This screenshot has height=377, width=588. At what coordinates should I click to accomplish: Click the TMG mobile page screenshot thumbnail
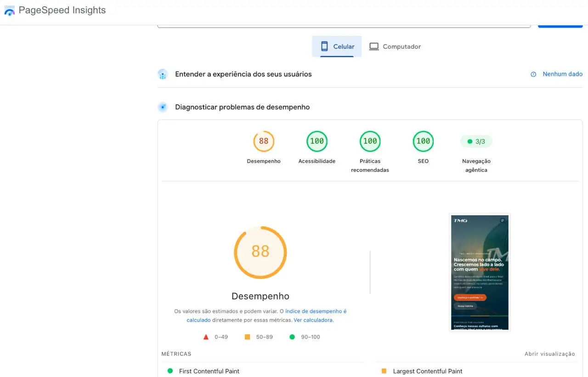(x=480, y=272)
